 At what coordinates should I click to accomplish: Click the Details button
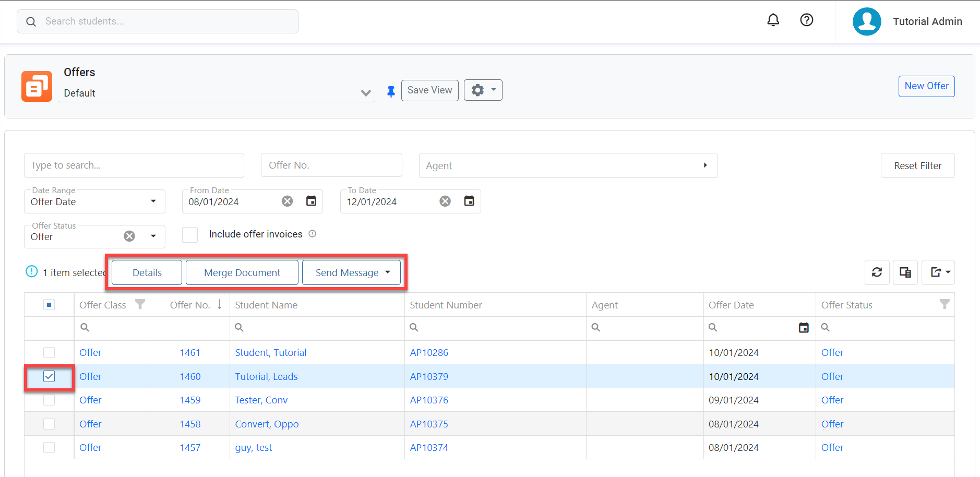[x=147, y=272]
